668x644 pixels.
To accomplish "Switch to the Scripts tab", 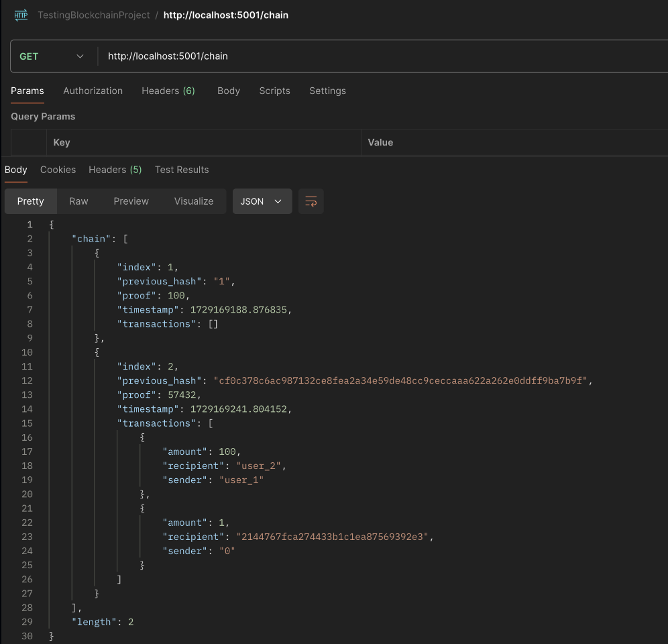I will click(x=275, y=91).
